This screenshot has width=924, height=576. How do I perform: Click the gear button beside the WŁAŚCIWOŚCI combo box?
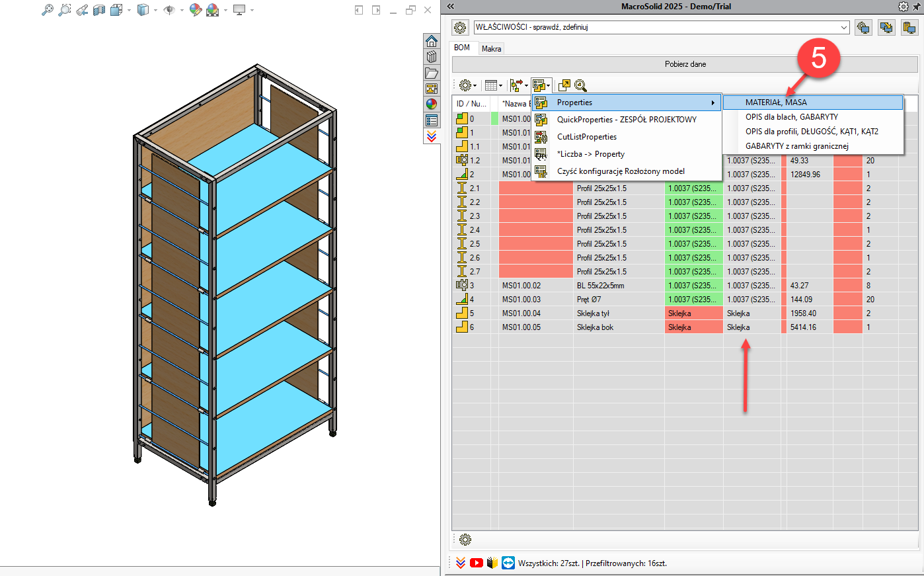460,28
